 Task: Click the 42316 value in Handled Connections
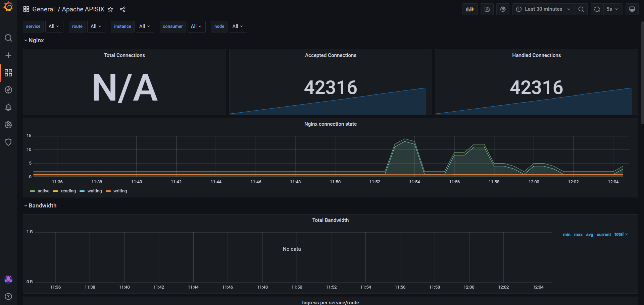pyautogui.click(x=536, y=87)
